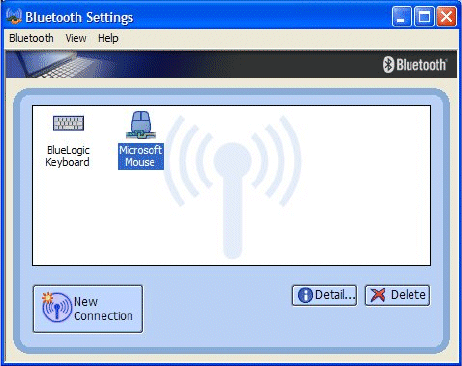The image size is (462, 366).
Task: Select the BlueLogic Keyboard device icon
Action: (x=68, y=123)
